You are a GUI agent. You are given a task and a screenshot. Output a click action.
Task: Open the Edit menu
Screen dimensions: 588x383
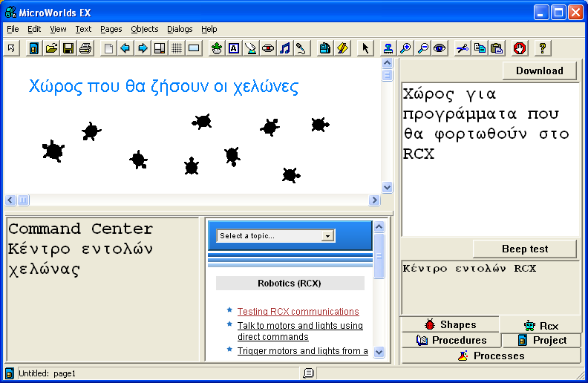coord(34,29)
